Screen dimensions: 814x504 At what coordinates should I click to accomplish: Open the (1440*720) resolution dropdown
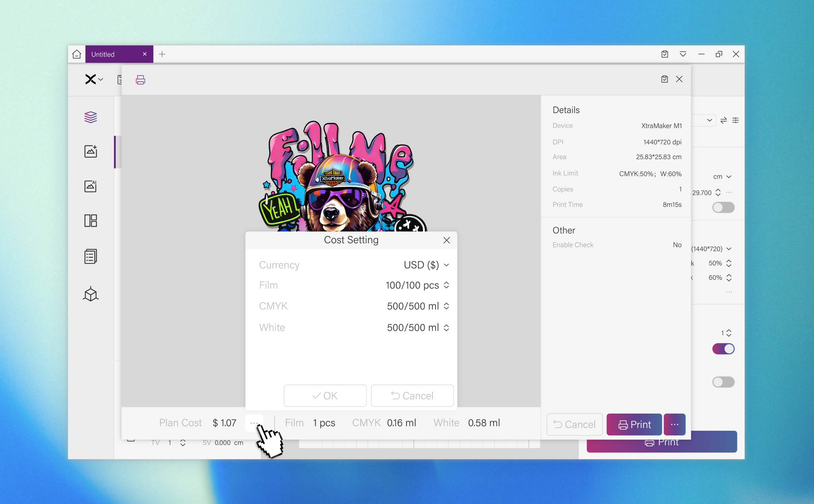coord(711,249)
